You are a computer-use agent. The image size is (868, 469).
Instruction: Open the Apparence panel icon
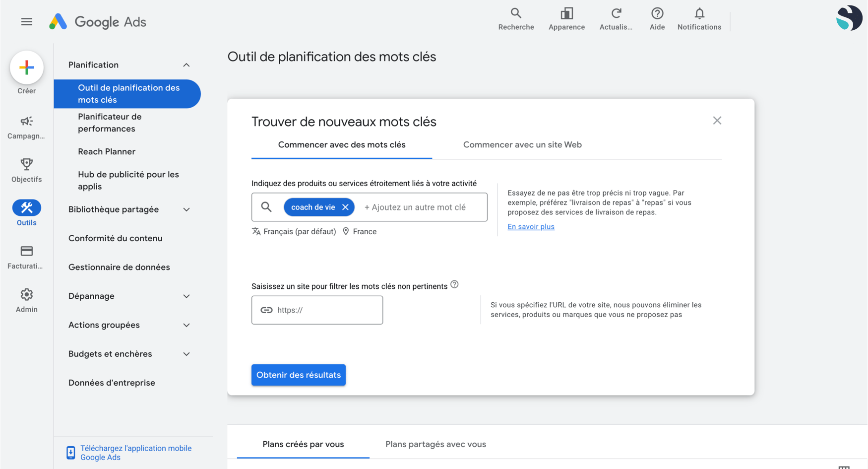566,13
